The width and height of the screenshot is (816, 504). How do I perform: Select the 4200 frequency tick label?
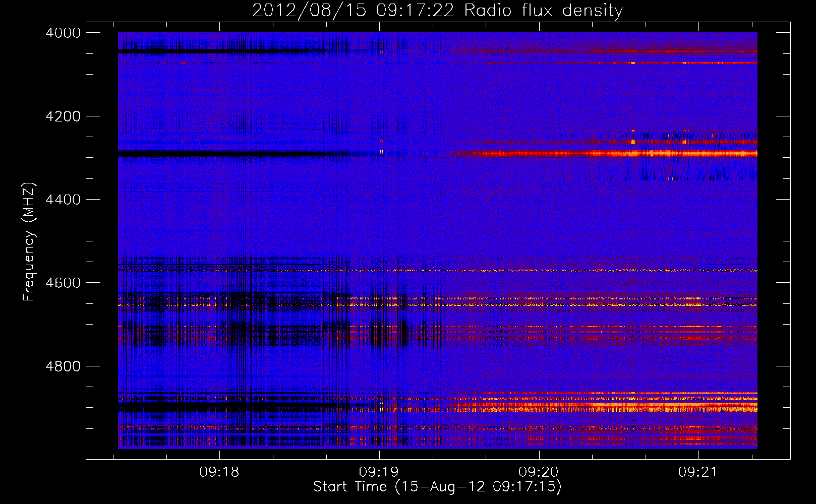(63, 116)
